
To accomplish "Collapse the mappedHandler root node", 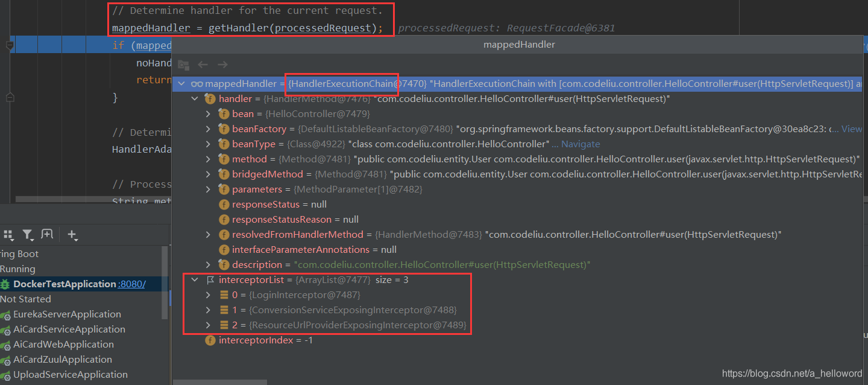I will 181,84.
